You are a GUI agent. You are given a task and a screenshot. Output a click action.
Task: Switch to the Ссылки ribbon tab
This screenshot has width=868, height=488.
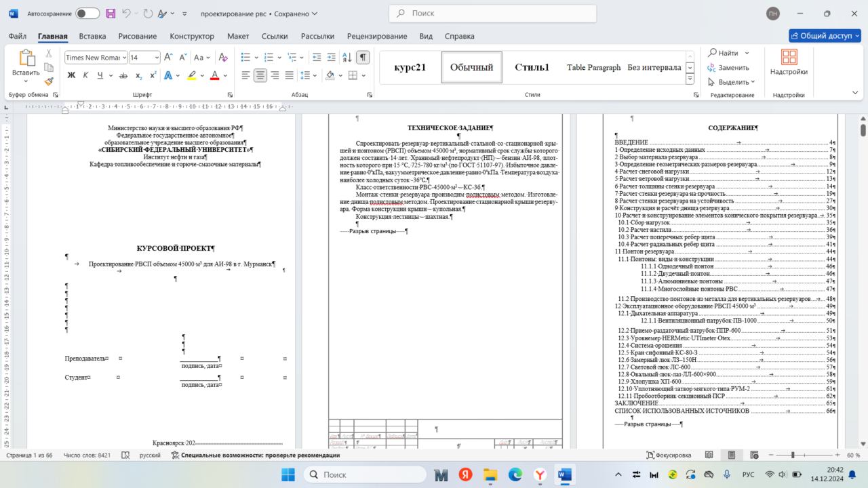[275, 36]
